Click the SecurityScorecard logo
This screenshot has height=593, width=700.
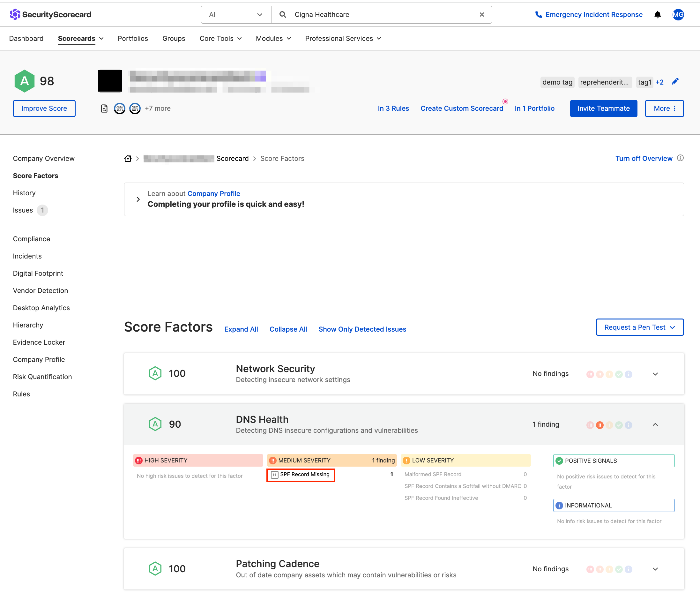coord(50,14)
